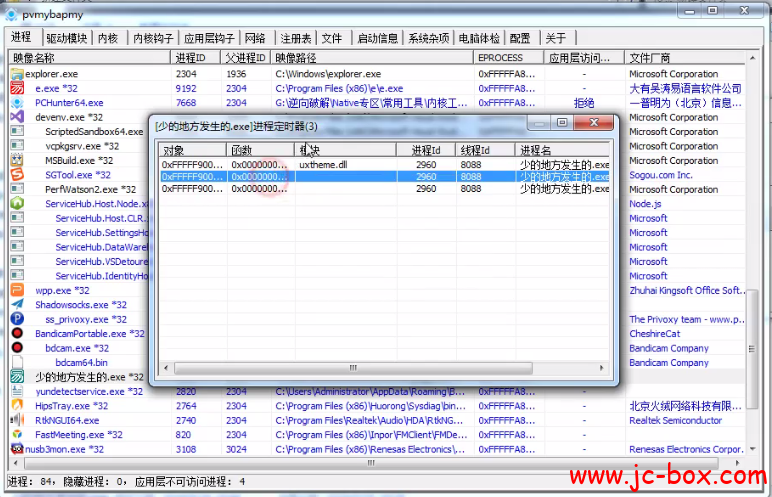
Task: Open the 注册表 tab
Action: (295, 38)
